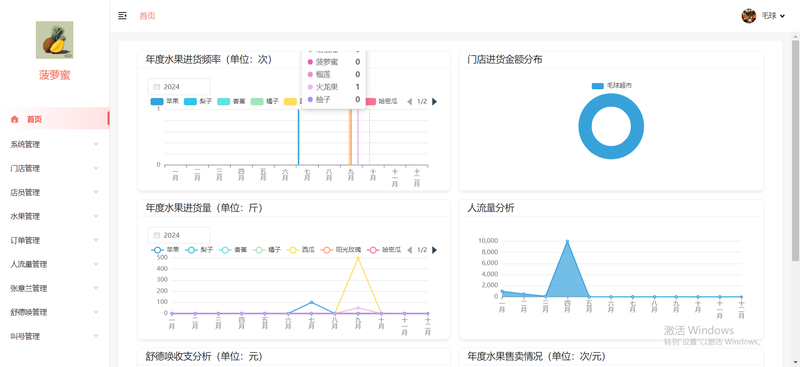Click the 1/2 page indicator in 进货量 legend

[422, 250]
